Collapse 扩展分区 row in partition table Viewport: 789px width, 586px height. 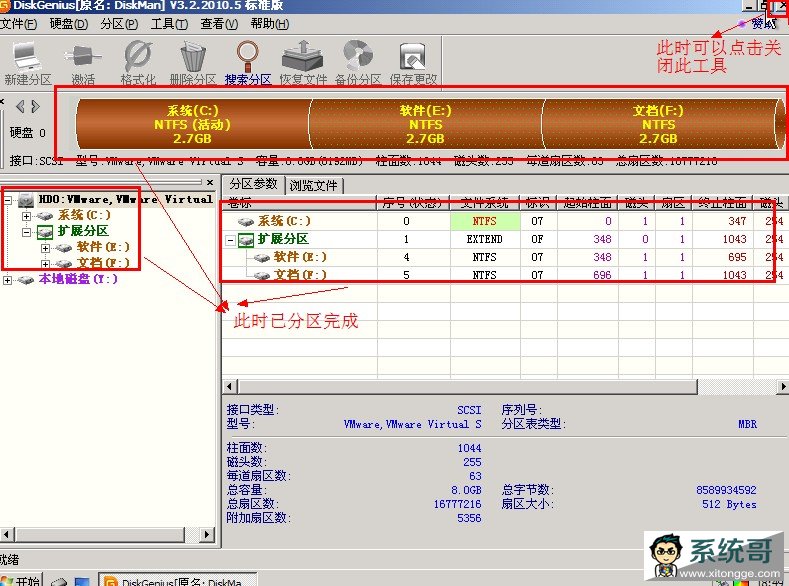point(230,240)
